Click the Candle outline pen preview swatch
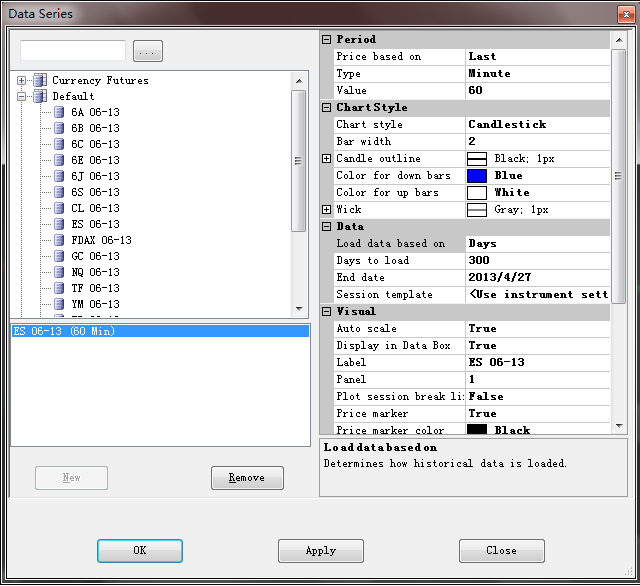 [x=477, y=159]
